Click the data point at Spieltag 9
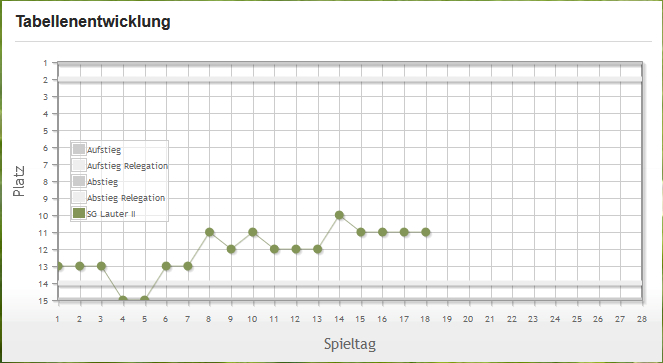The height and width of the screenshot is (363, 663). point(231,249)
